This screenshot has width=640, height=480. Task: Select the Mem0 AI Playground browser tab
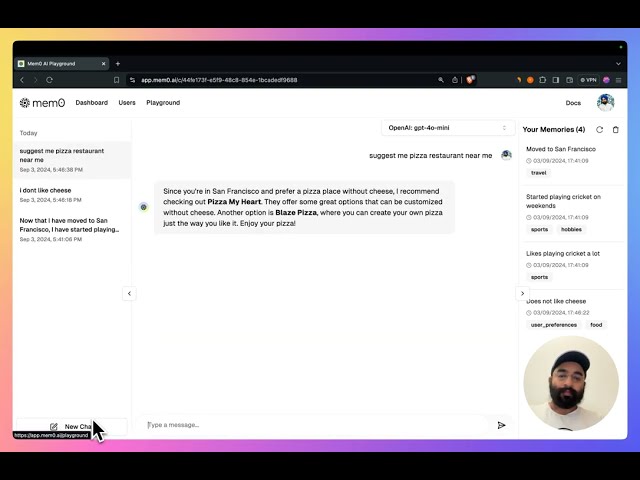pyautogui.click(x=62, y=64)
